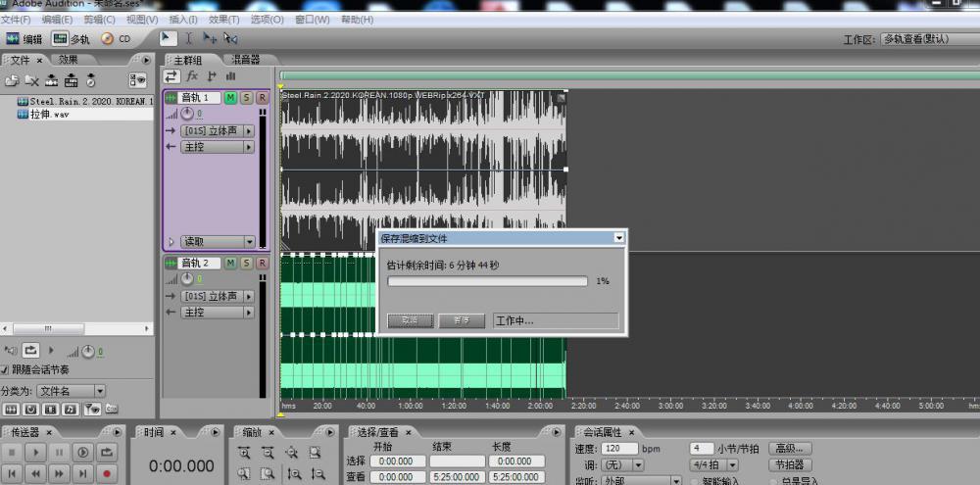Viewport: 980px width, 485px height.
Task: Select the Hybrid arrow tool
Action: 167,38
